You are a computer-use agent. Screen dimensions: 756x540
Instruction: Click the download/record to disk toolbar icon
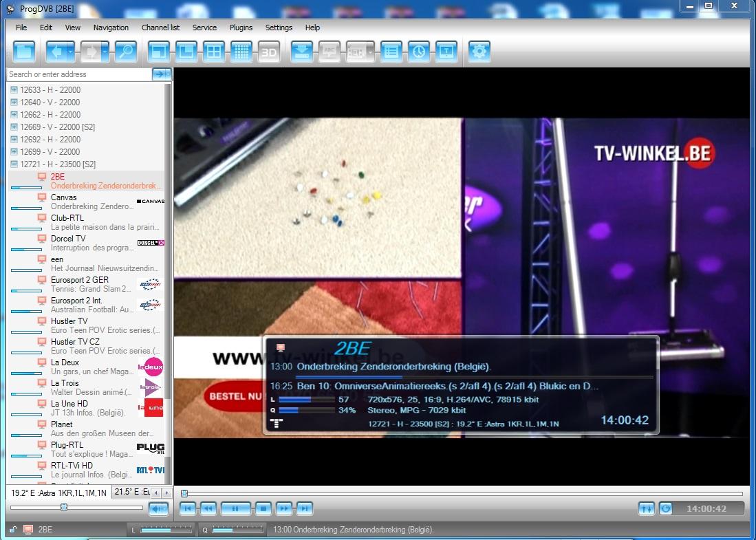302,52
